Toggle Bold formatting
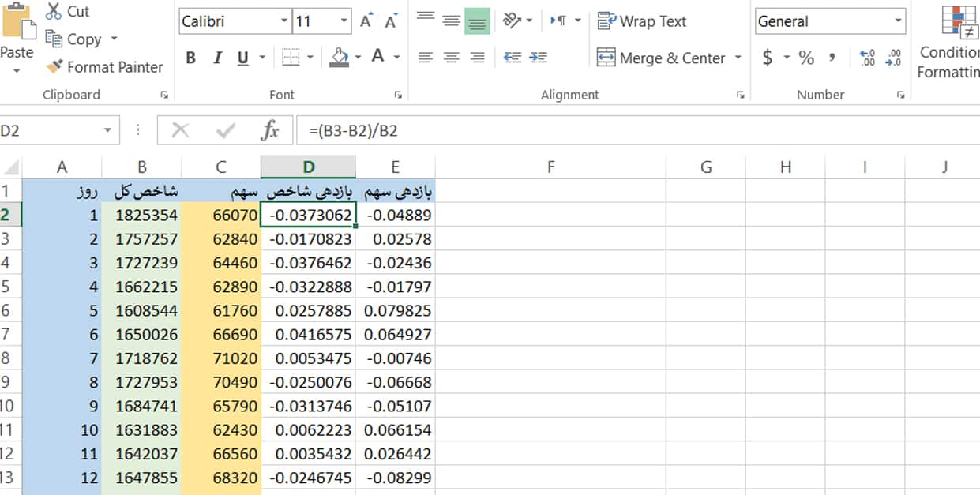 click(190, 58)
